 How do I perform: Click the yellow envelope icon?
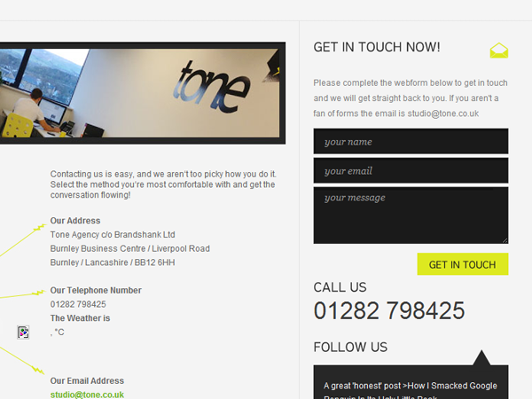click(498, 51)
